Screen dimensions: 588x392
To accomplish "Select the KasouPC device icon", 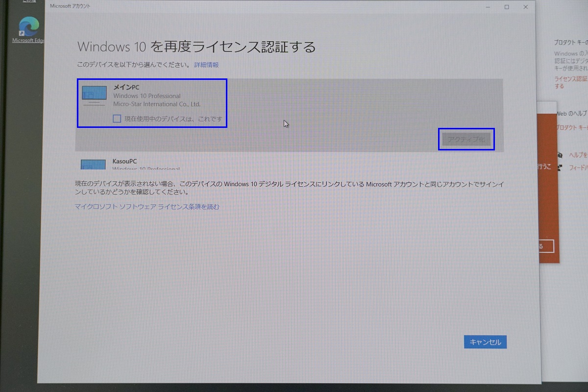I will coord(93,164).
